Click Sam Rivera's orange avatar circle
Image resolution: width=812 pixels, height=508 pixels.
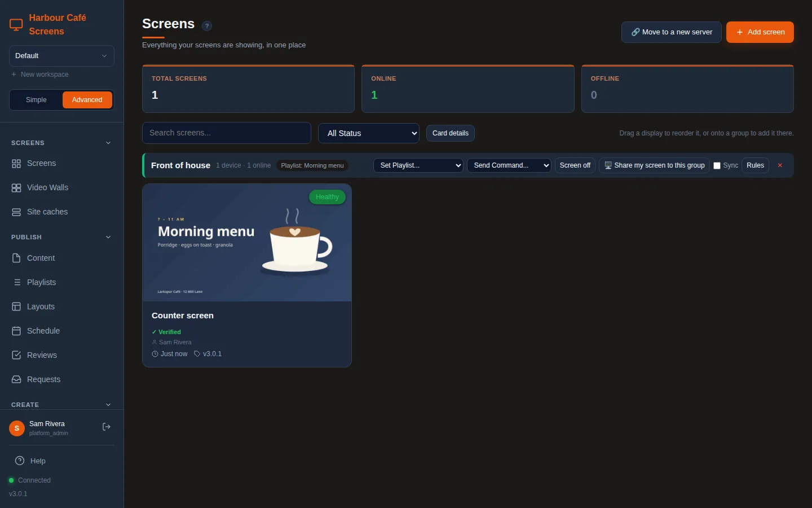(x=17, y=428)
